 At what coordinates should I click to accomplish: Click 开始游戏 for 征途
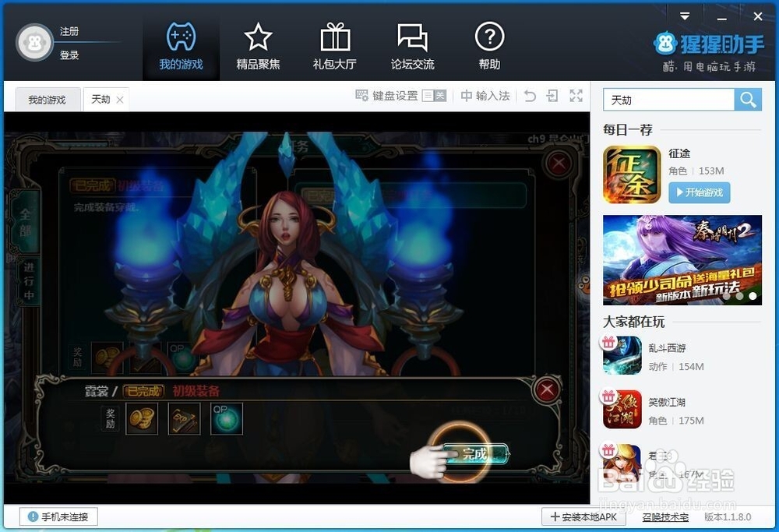[700, 192]
